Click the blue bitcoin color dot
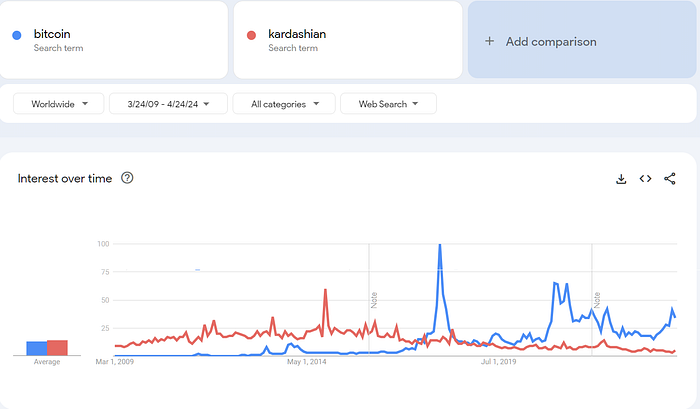 coord(17,36)
